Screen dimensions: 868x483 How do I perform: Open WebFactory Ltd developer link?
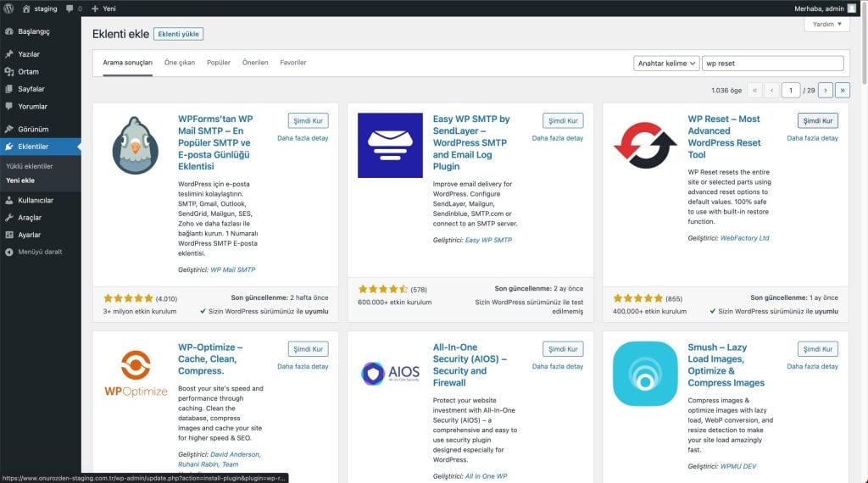[x=744, y=238]
